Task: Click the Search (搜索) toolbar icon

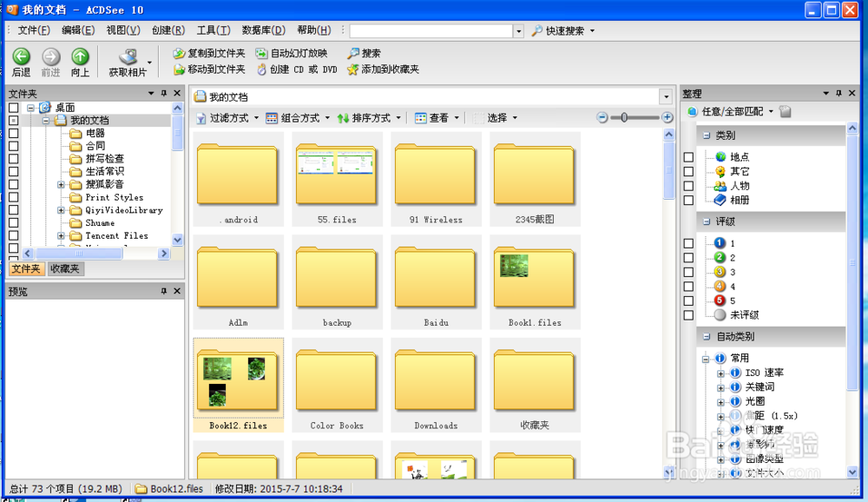Action: 352,53
